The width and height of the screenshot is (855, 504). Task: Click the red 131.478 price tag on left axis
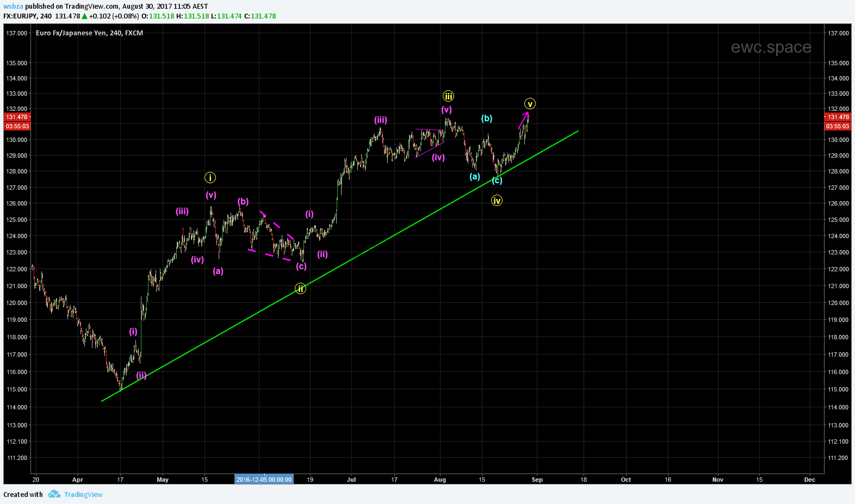(x=17, y=117)
